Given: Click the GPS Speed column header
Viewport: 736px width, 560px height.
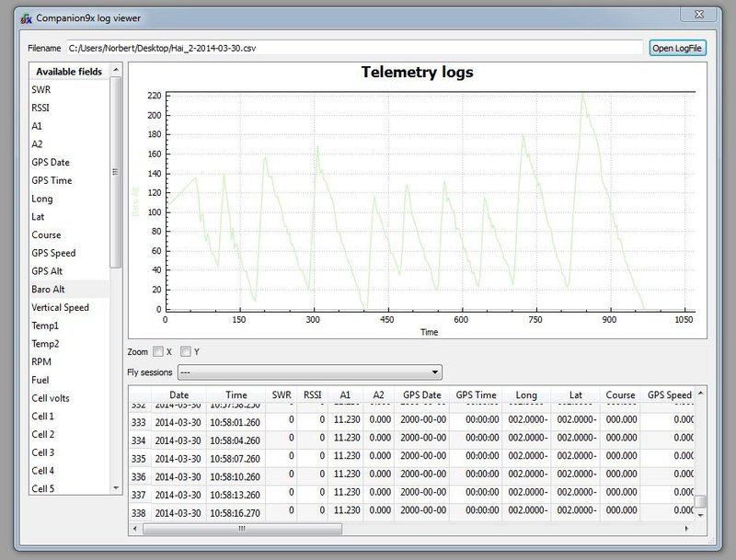Looking at the screenshot, I should pyautogui.click(x=670, y=394).
